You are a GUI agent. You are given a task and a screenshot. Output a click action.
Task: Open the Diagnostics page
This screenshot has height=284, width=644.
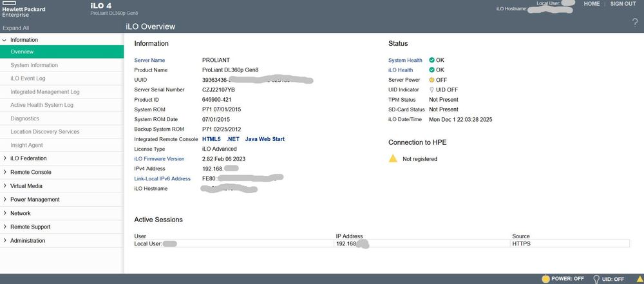pos(62,118)
